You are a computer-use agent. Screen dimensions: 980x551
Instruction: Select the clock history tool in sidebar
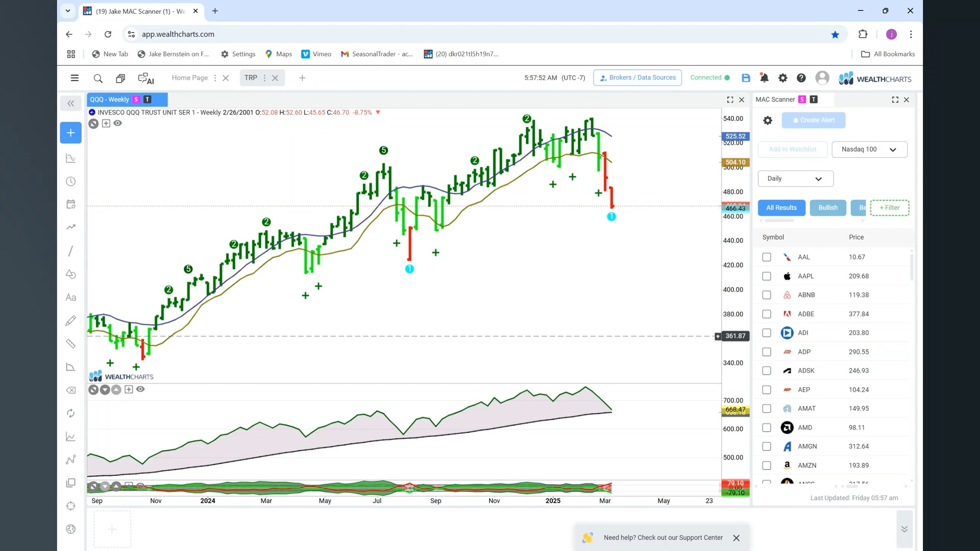point(71,181)
